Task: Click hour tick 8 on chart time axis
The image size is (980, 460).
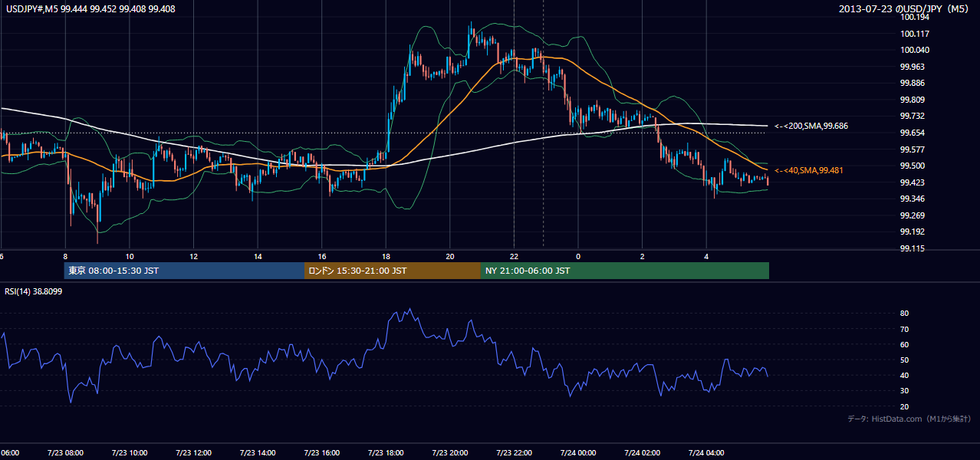Action: 65,257
